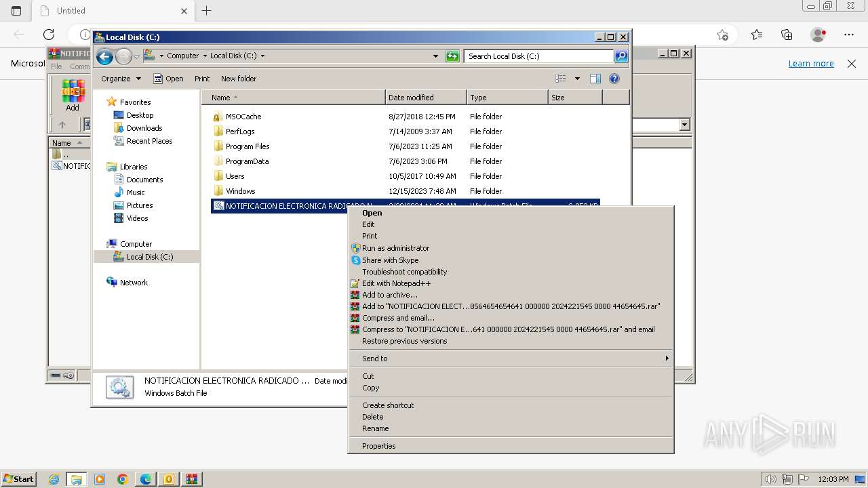The image size is (868, 488).
Task: Open the Organize dropdown
Action: 121,79
